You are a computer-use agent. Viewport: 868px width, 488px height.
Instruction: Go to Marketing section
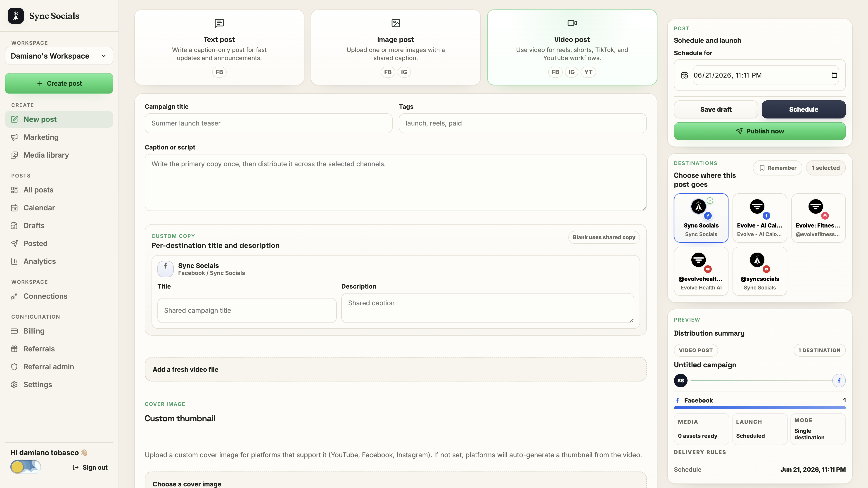pyautogui.click(x=59, y=137)
